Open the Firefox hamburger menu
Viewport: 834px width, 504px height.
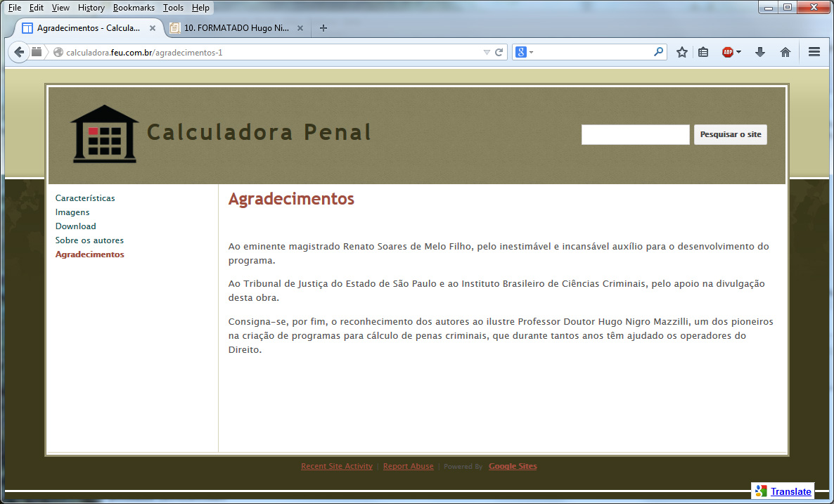coord(814,52)
